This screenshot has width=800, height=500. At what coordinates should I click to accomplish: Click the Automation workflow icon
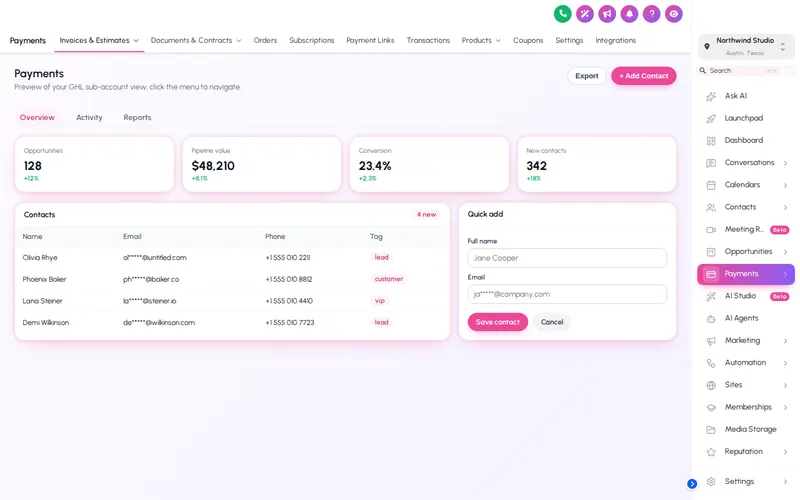711,363
